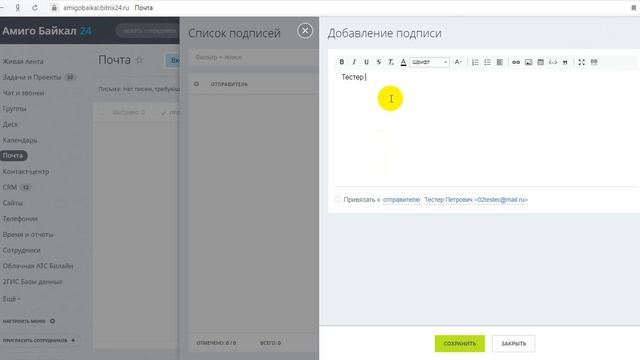Select the Почта sidebar item
Image resolution: width=640 pixels, height=360 pixels.
[x=13, y=156]
